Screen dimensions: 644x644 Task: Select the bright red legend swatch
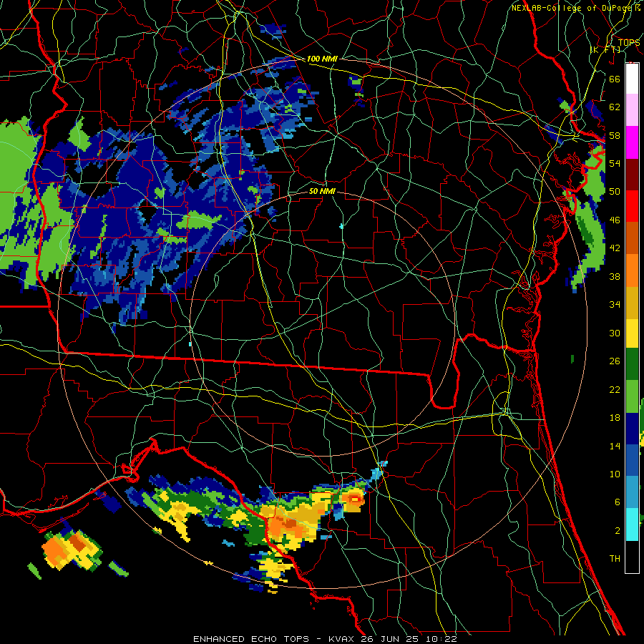coord(632,206)
